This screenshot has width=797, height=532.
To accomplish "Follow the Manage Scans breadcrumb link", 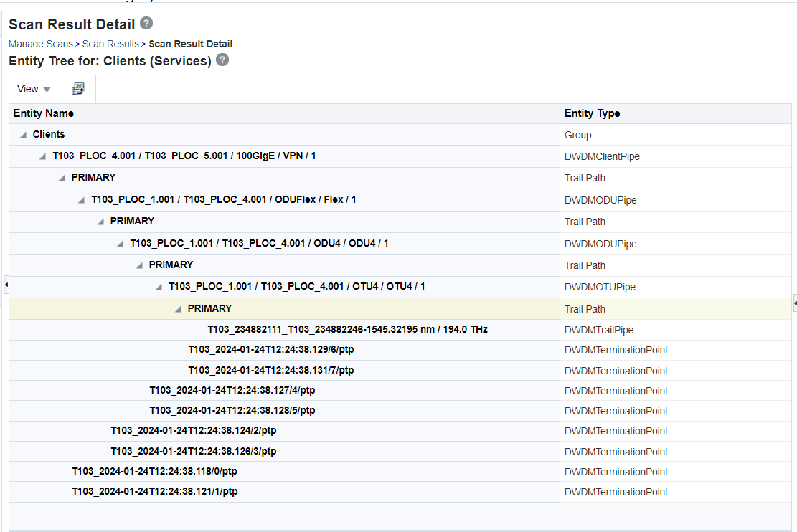I will click(x=40, y=44).
